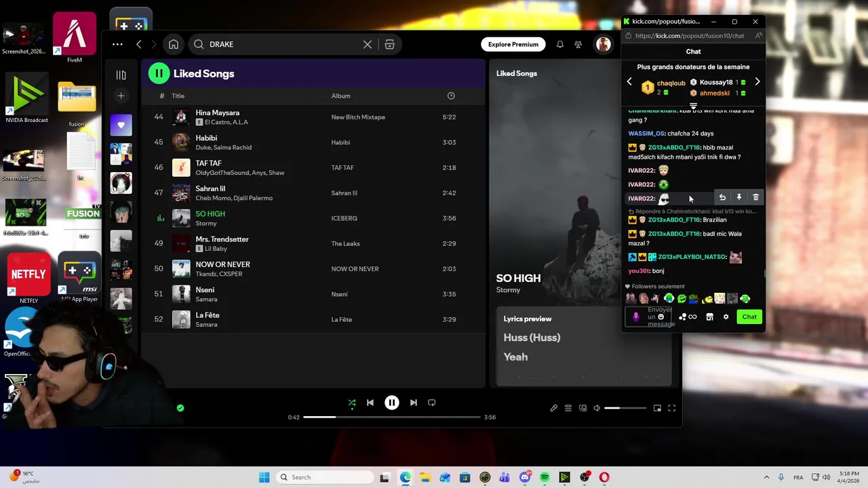868x488 pixels.
Task: Open the Kick chat shop icon
Action: point(709,317)
